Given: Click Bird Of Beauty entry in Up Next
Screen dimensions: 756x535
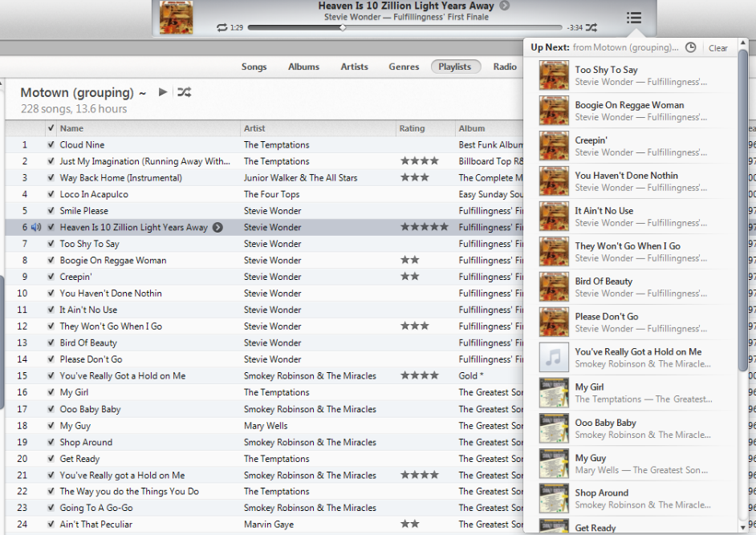Looking at the screenshot, I should pos(631,287).
